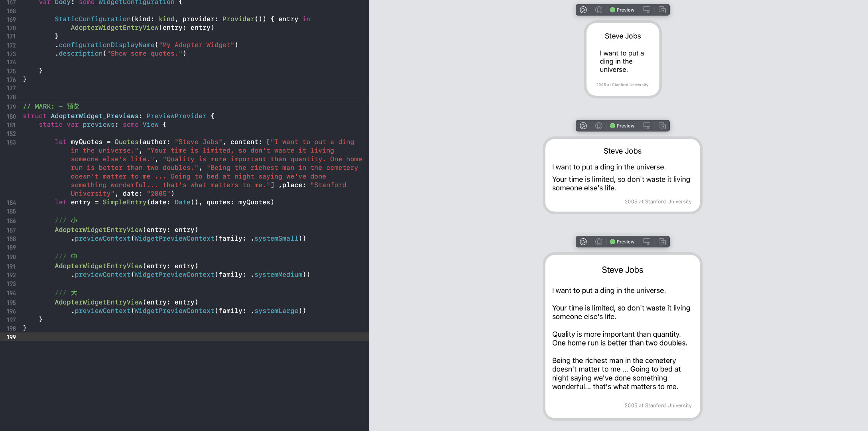Image resolution: width=868 pixels, height=431 pixels.
Task: Click Preview on Device for large widget
Action: coord(599,242)
